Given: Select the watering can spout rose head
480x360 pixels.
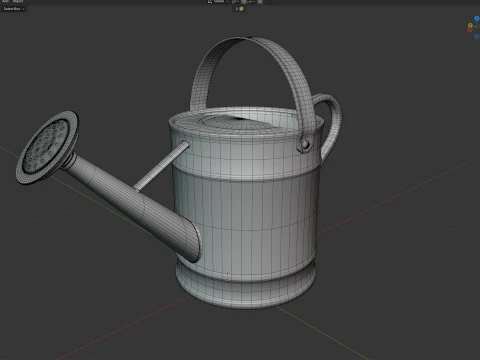Looking at the screenshot, I should pos(48,147).
